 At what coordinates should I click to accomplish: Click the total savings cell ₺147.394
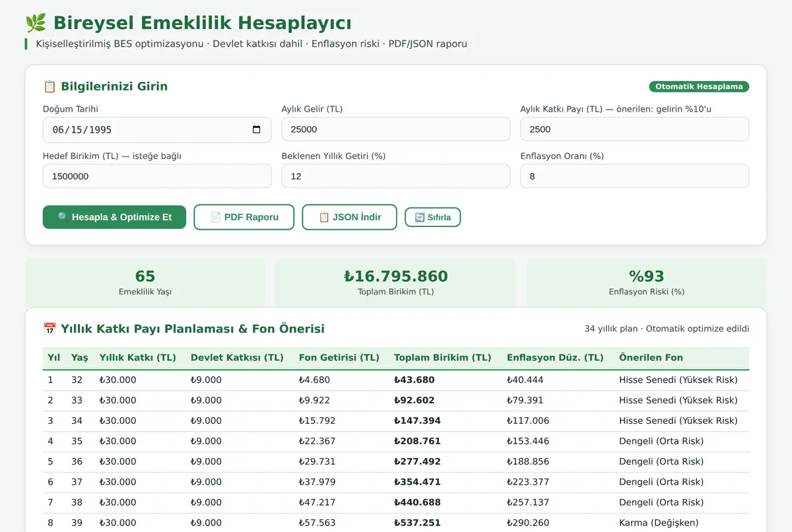click(417, 421)
